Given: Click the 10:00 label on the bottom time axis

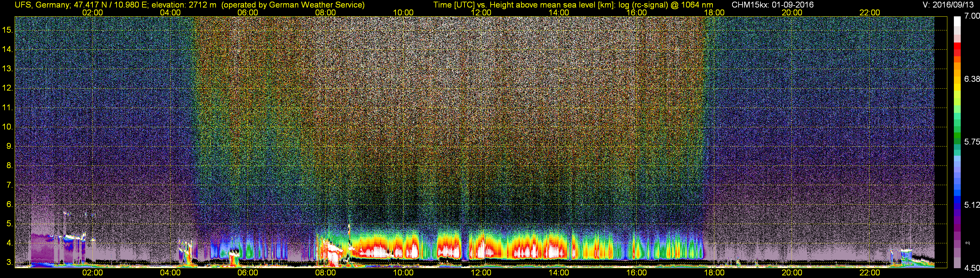Looking at the screenshot, I should [403, 273].
